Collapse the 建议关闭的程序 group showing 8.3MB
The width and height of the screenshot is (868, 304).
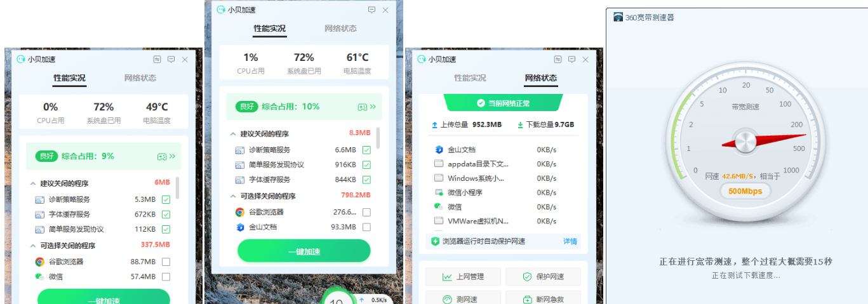point(232,134)
